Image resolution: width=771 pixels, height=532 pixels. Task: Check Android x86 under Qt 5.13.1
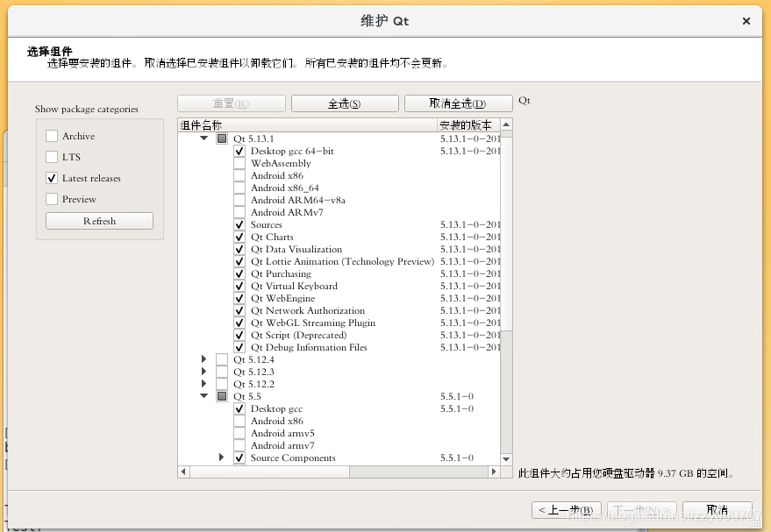click(x=239, y=175)
